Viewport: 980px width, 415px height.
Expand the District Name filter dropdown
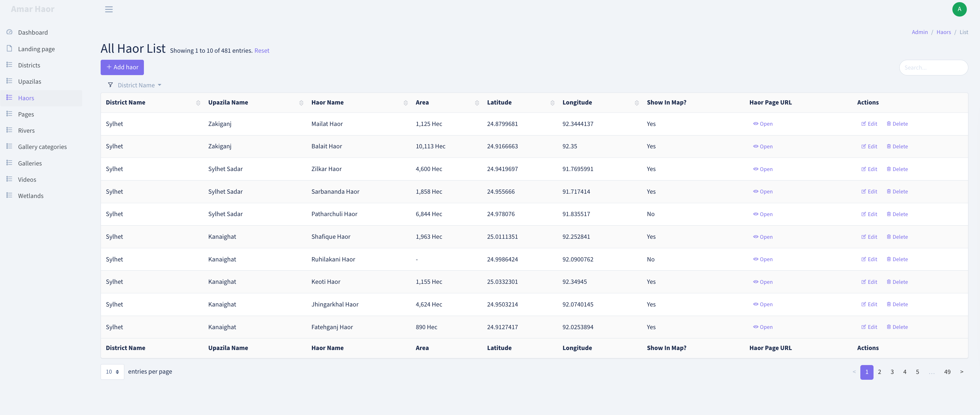point(139,85)
